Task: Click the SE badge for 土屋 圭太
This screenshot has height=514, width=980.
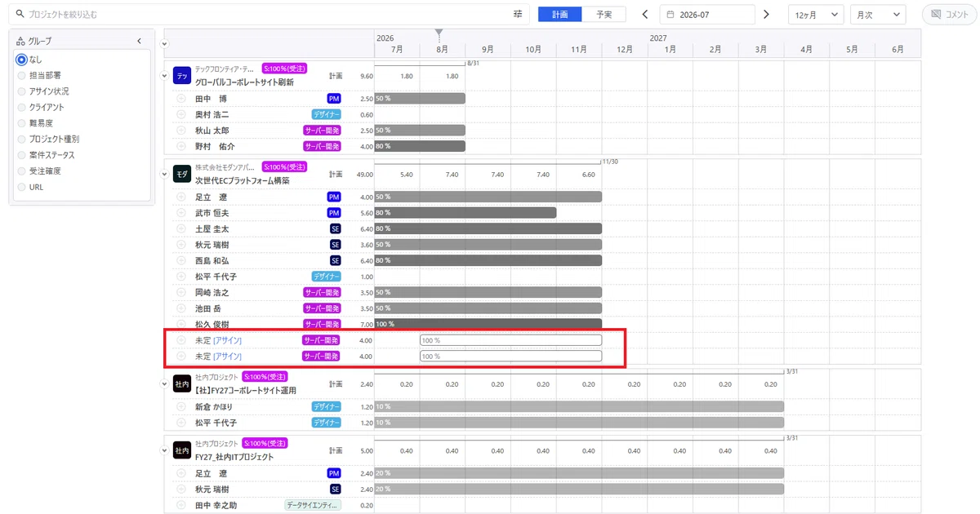Action: tap(335, 229)
